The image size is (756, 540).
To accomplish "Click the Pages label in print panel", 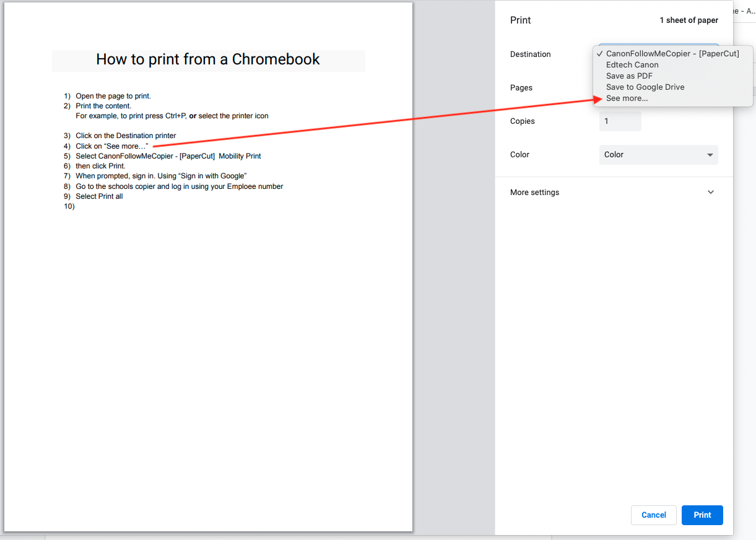I will click(521, 88).
